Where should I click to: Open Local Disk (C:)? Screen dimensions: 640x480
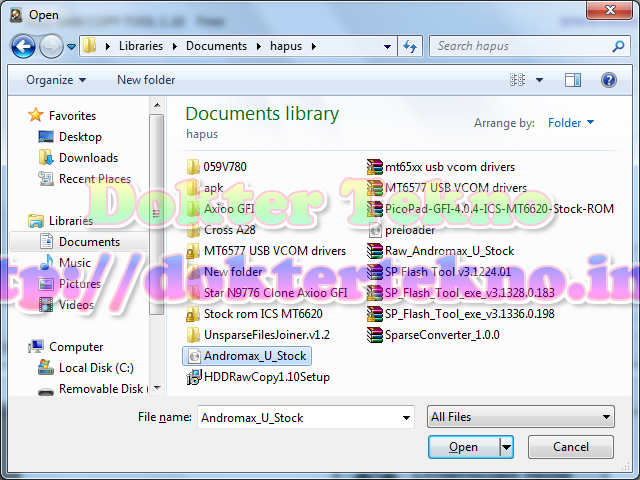click(86, 368)
